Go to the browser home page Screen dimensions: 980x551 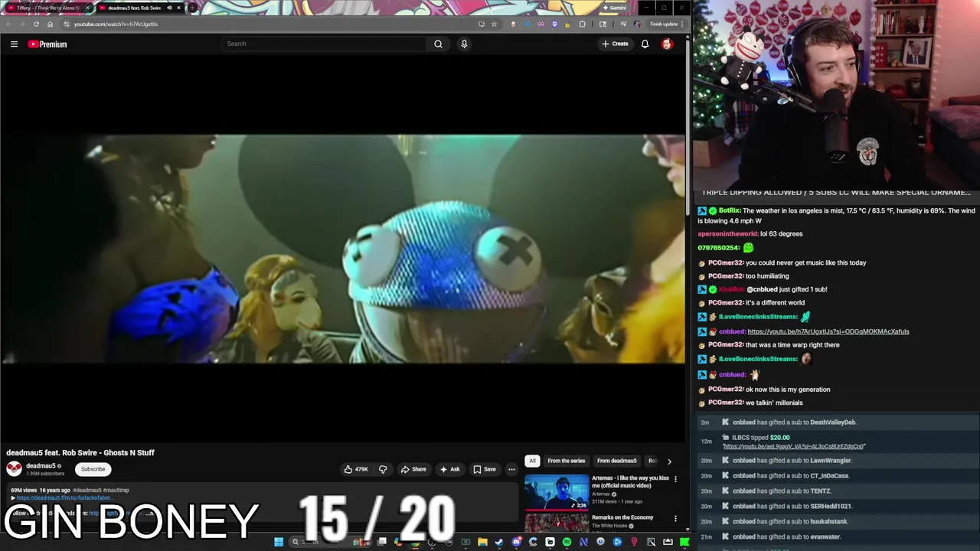point(50,24)
